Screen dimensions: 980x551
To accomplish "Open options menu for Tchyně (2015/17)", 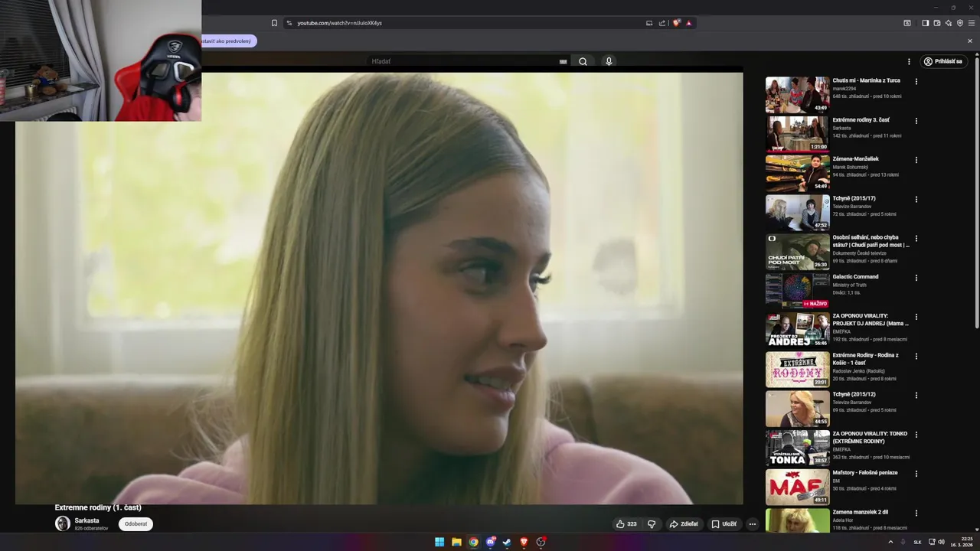I will 916,199.
